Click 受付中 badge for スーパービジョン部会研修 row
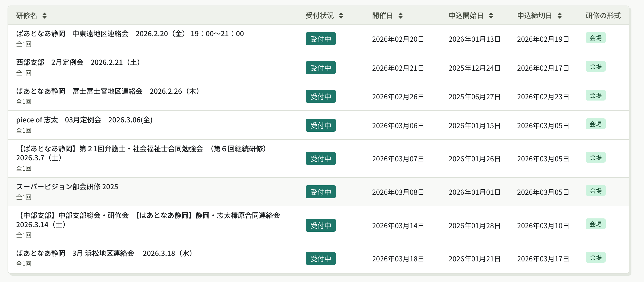 pos(320,192)
